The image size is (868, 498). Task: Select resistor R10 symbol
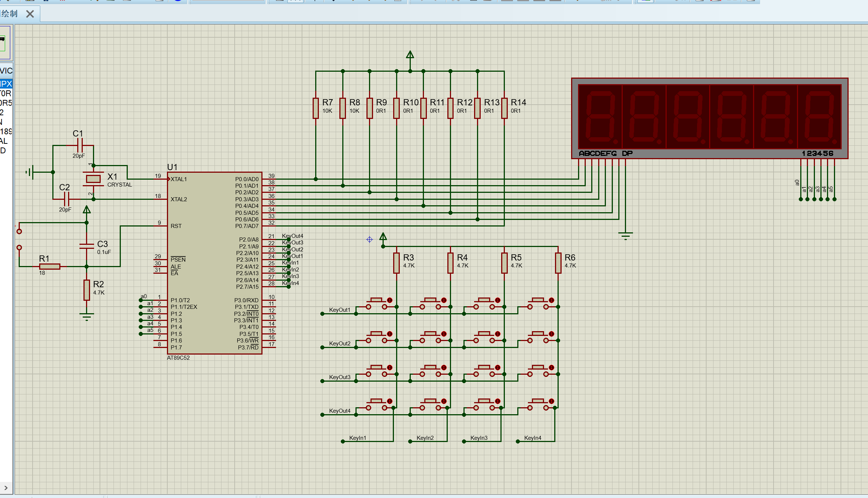(396, 108)
